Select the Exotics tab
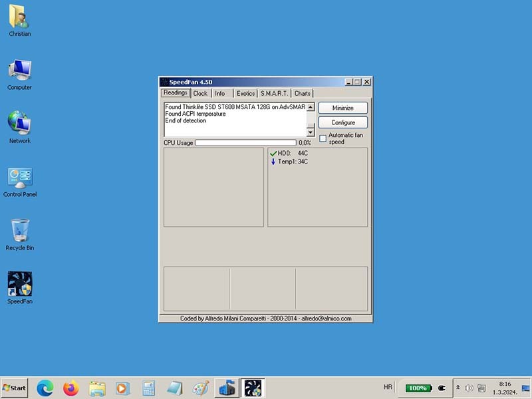The image size is (532, 399). tap(245, 94)
